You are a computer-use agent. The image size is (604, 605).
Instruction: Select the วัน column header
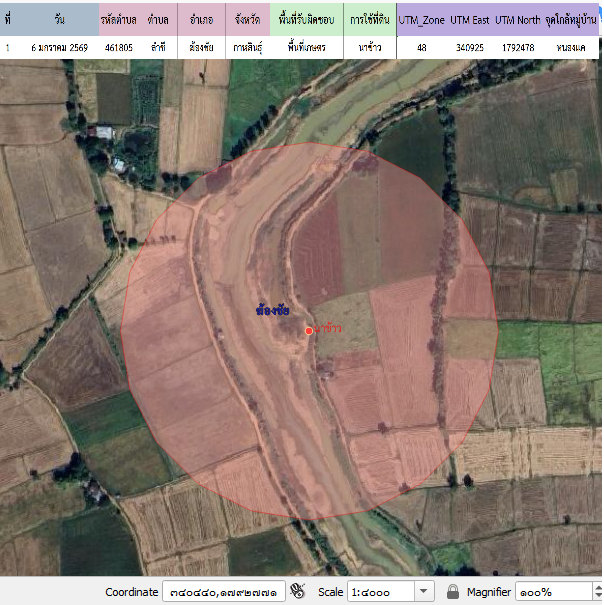point(59,20)
